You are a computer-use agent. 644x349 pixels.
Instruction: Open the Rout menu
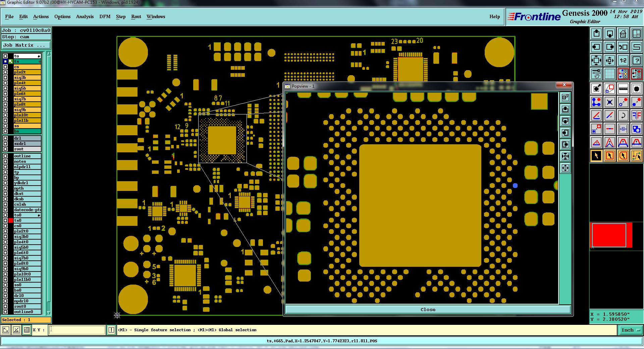136,16
